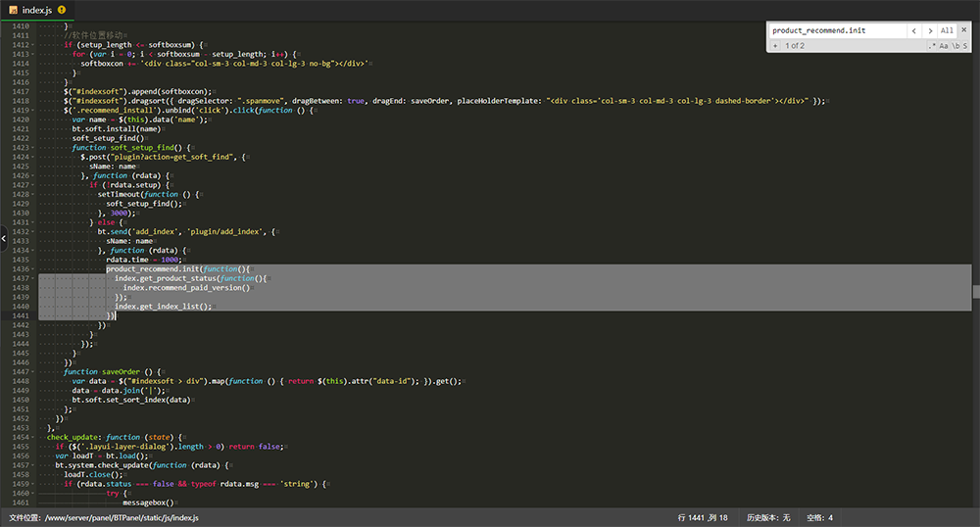Select All matches in search box
The width and height of the screenshot is (980, 527).
tap(948, 30)
